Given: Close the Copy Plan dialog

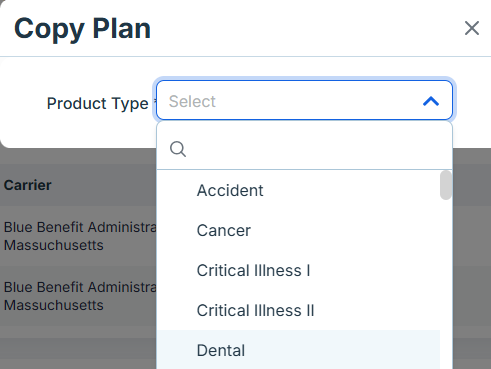Looking at the screenshot, I should (x=472, y=28).
